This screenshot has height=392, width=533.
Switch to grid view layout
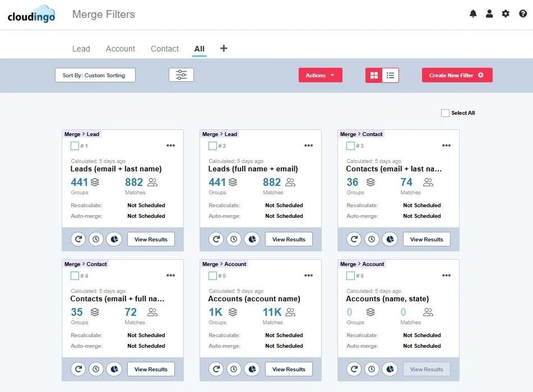374,76
